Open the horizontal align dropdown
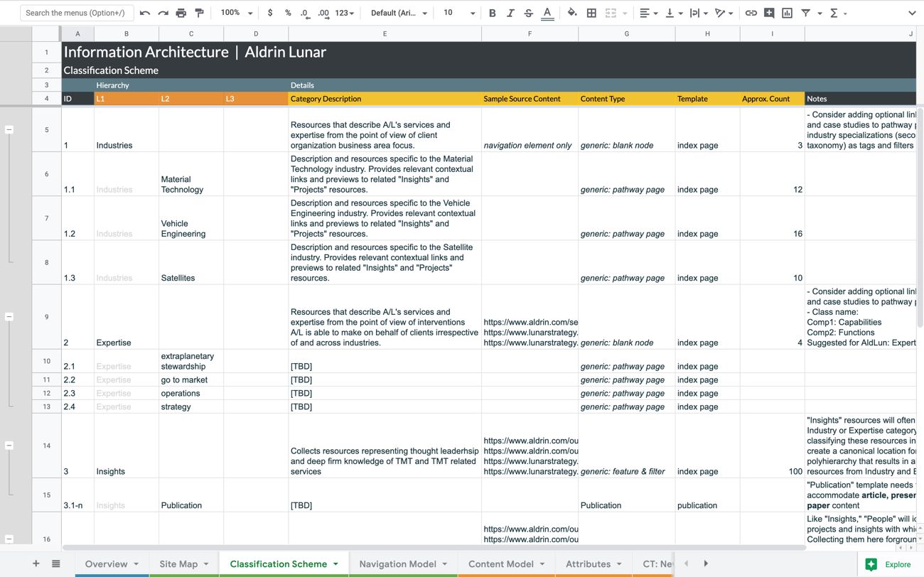Screen dimensions: 924x577 coord(648,13)
